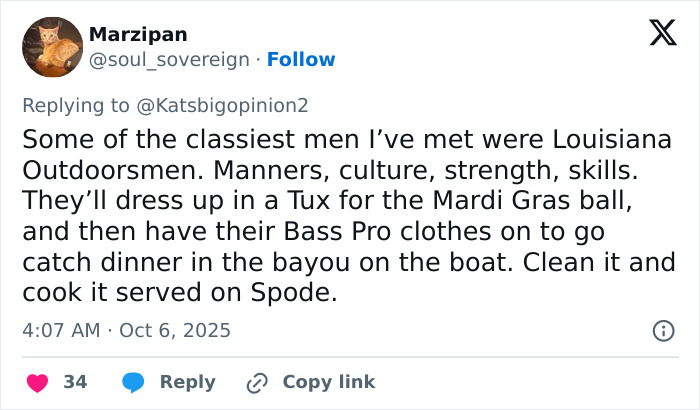Follow the soul_sovereign account
Screen dimensions: 700x410
(x=301, y=60)
